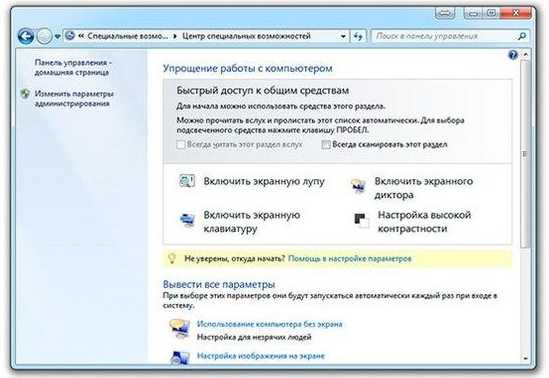549x378 pixels.
Task: Open the blue help question mark icon
Action: [x=513, y=55]
